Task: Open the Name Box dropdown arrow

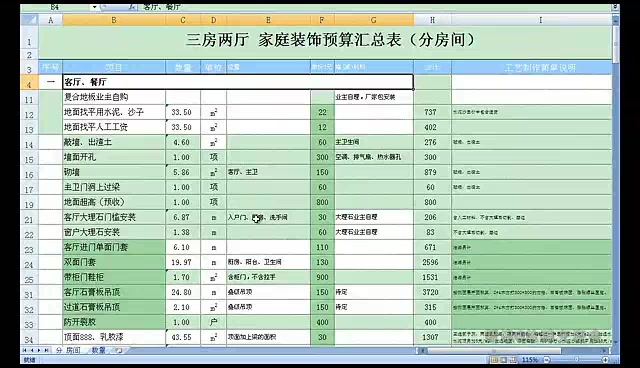Action: 94,7
